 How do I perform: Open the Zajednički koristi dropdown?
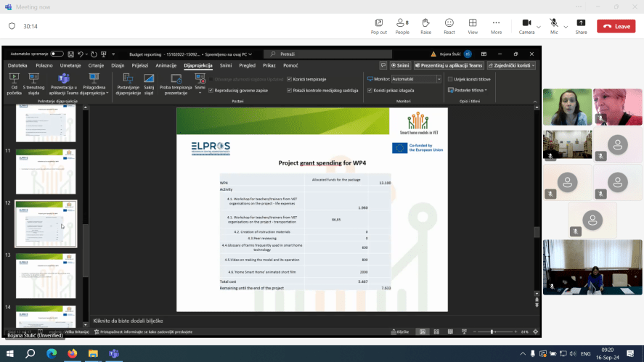pyautogui.click(x=511, y=65)
